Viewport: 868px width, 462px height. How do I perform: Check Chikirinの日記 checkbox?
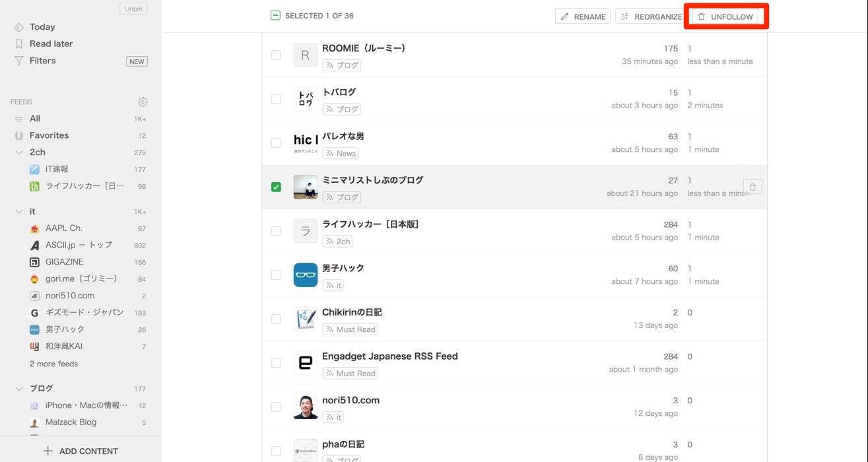[276, 319]
